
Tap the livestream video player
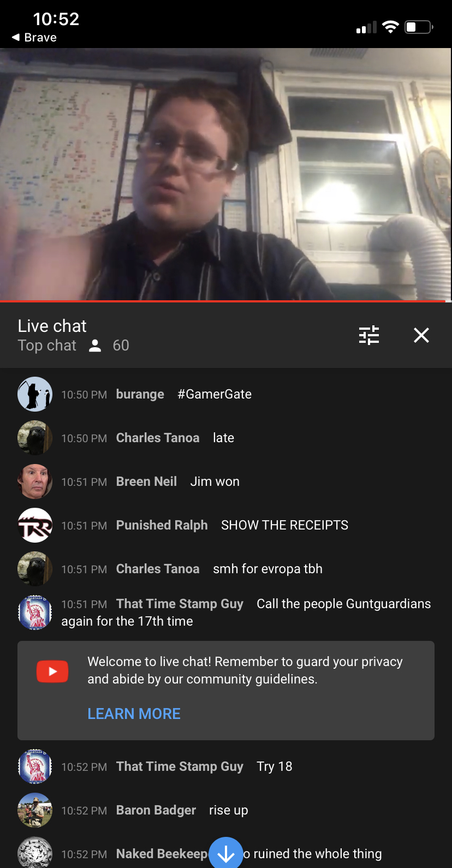pos(226,174)
